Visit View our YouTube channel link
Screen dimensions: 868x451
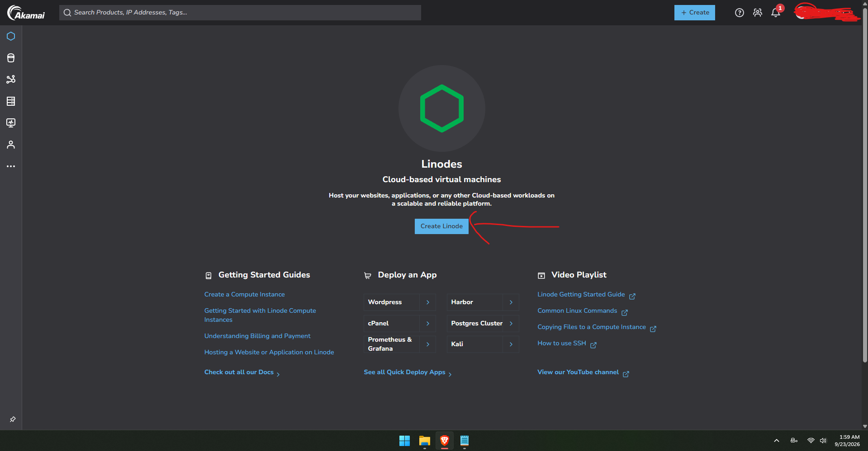[578, 372]
